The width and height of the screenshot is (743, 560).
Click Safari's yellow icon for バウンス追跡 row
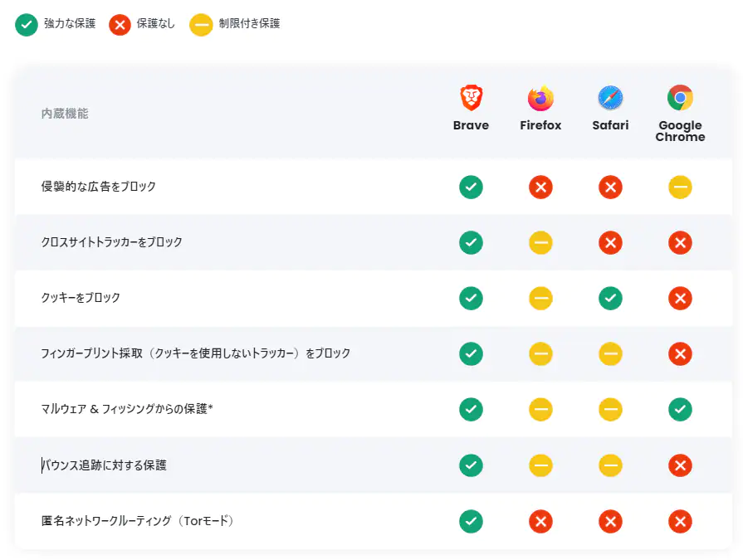610,465
